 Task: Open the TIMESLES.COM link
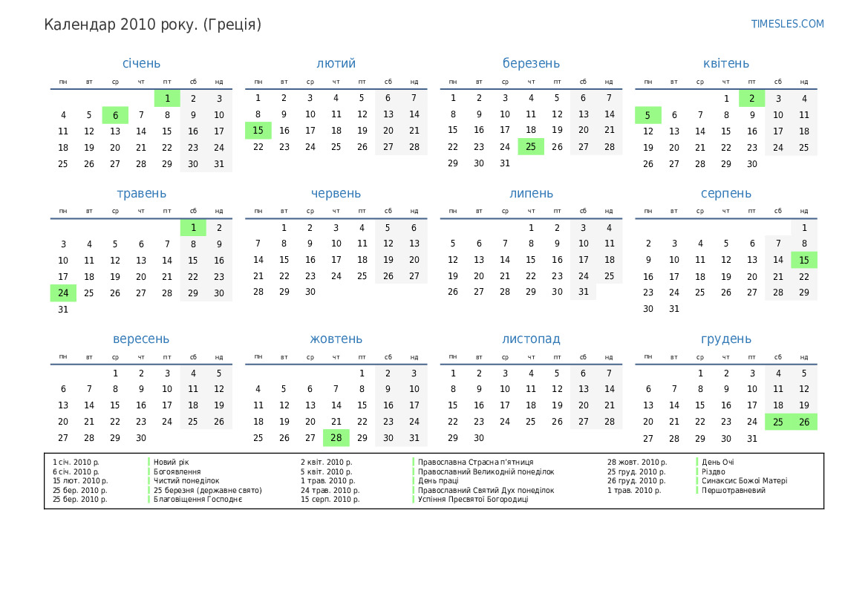[x=787, y=24]
